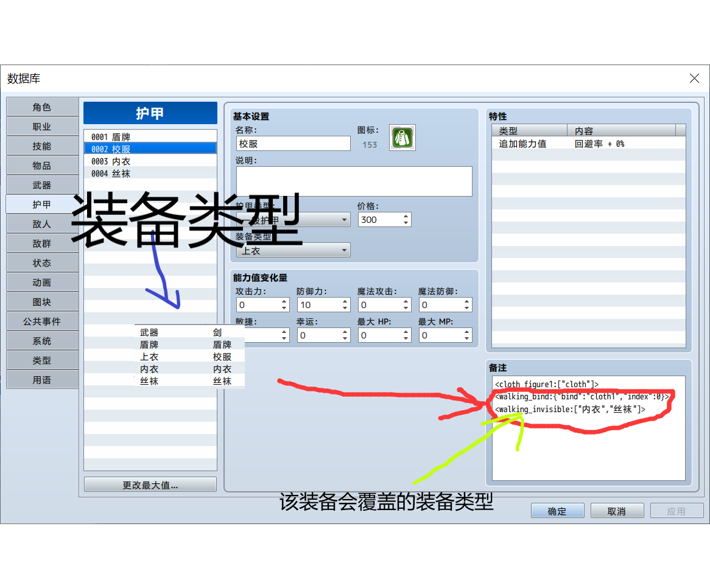The image size is (710, 588).
Task: Click the 校服 armor icon picker
Action: (x=402, y=138)
